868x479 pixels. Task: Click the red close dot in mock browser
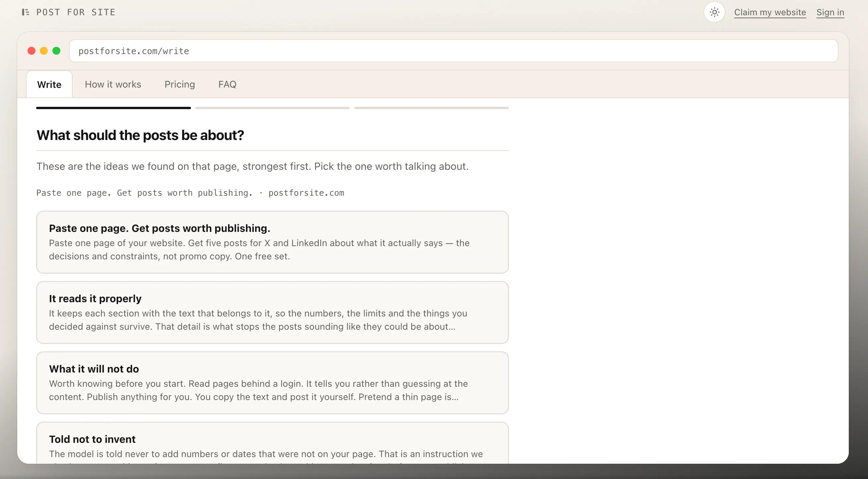(x=31, y=51)
